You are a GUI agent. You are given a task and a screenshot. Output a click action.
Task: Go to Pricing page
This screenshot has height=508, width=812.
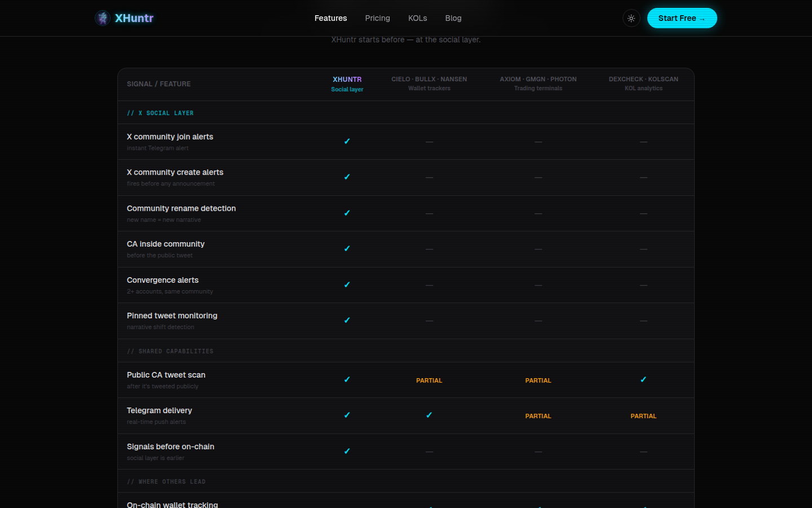click(x=377, y=18)
